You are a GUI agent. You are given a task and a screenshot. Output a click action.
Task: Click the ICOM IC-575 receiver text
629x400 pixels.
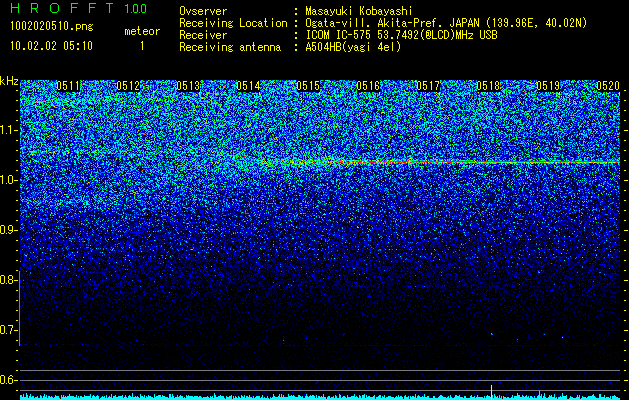(x=339, y=35)
